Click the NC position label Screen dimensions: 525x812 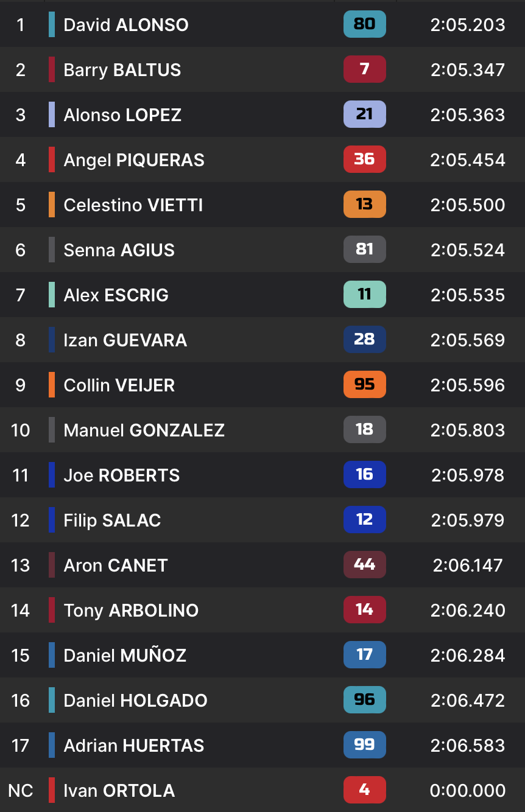point(21,791)
